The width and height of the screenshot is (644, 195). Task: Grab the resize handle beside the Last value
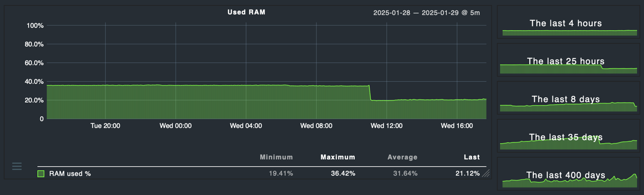pos(486,174)
